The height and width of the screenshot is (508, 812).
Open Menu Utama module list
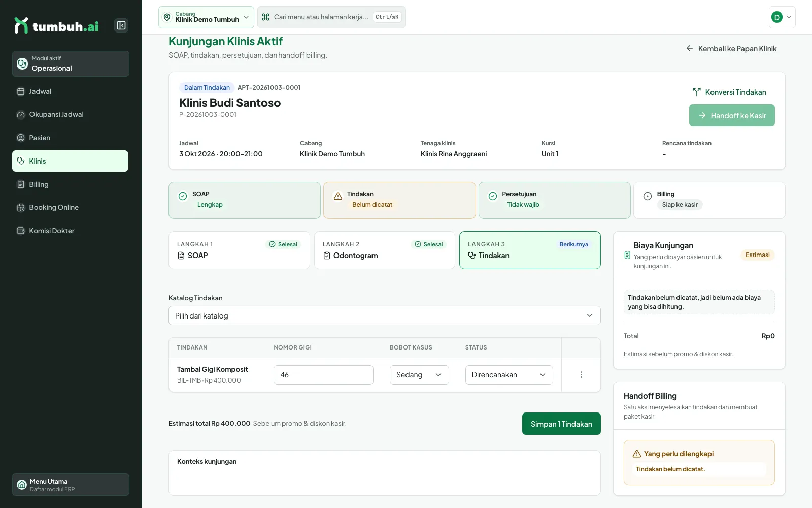[x=71, y=485]
